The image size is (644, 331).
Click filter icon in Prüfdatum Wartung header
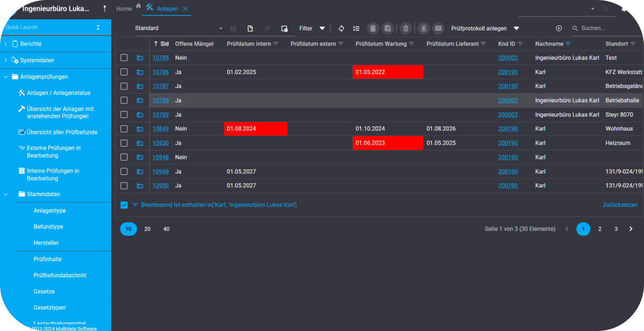click(412, 44)
